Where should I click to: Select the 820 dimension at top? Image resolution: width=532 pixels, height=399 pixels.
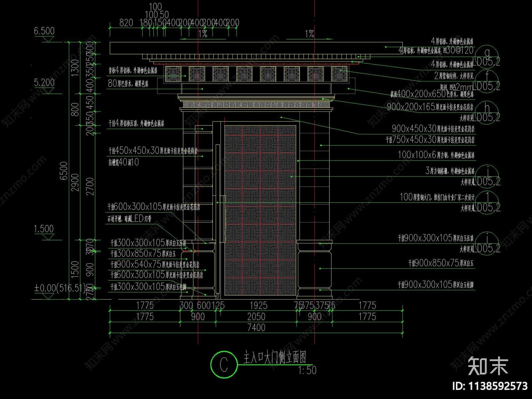126,23
